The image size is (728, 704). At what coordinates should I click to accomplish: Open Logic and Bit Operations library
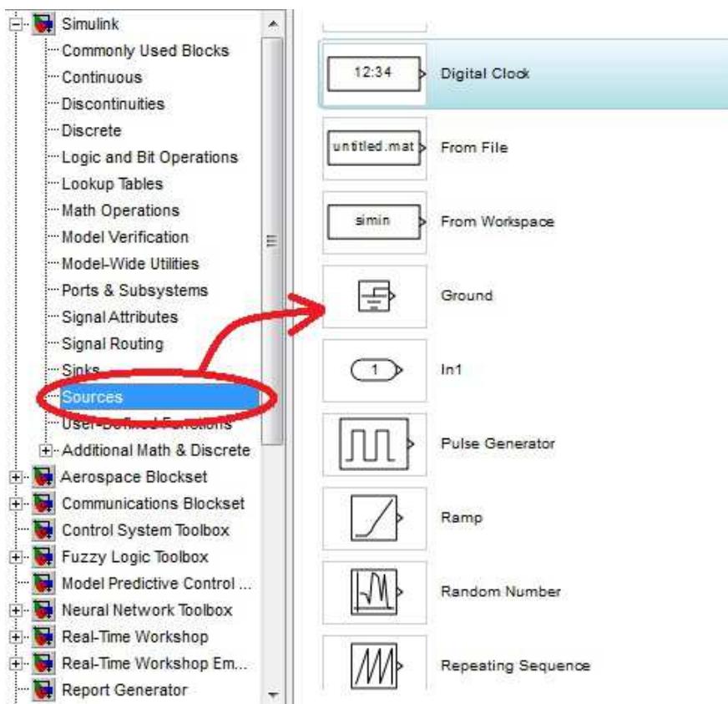149,158
